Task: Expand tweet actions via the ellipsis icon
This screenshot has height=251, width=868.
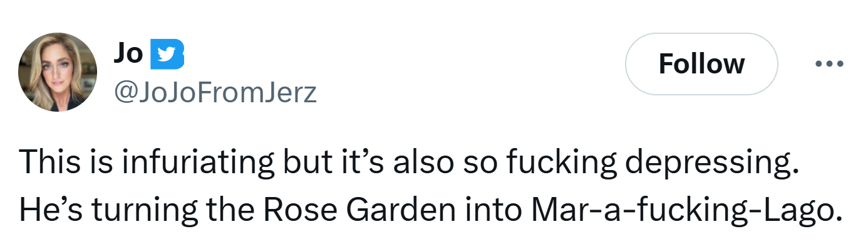Action: [x=830, y=64]
